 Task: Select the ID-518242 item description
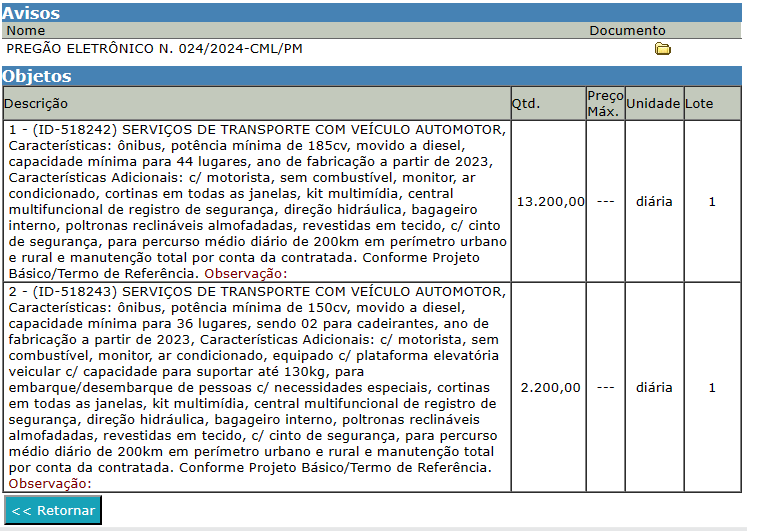[255, 201]
